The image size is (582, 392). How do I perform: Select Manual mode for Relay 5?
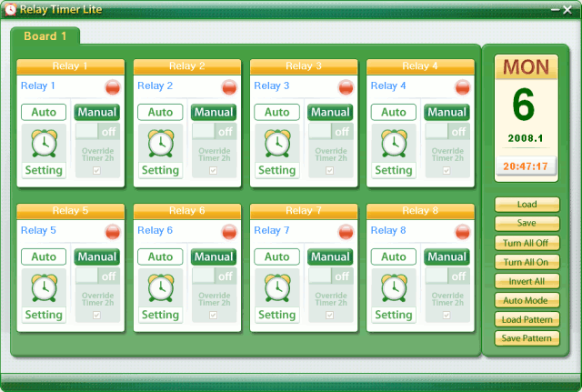coord(97,256)
